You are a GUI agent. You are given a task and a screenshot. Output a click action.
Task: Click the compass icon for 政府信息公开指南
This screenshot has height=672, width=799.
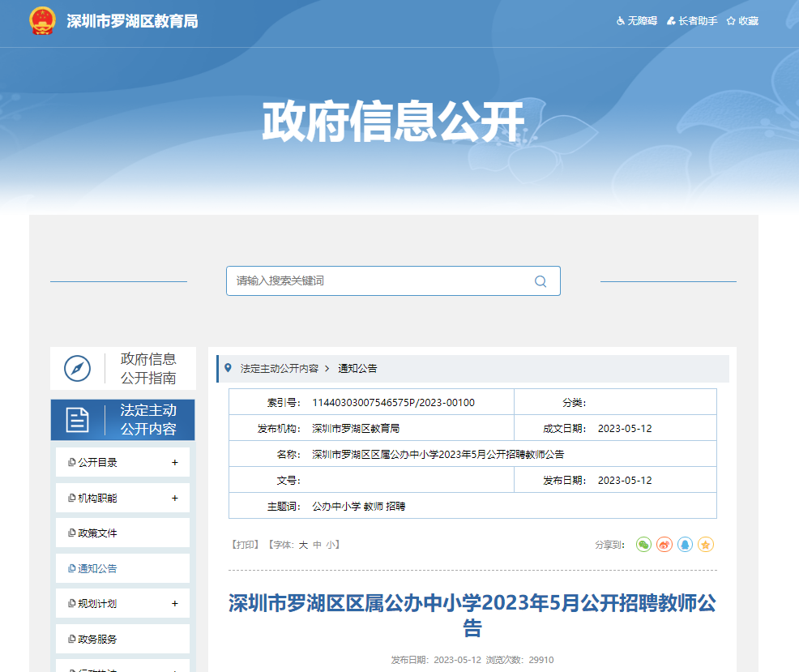coord(77,369)
